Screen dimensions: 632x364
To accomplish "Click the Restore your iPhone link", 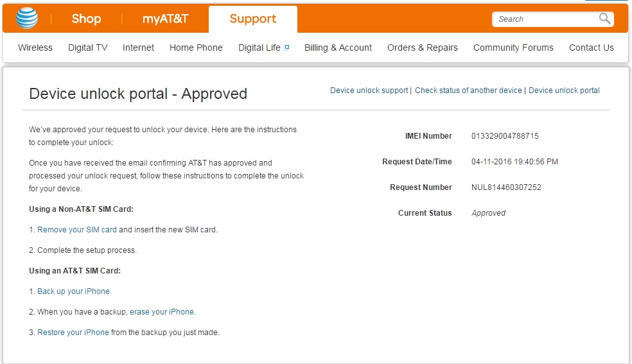I will [73, 332].
